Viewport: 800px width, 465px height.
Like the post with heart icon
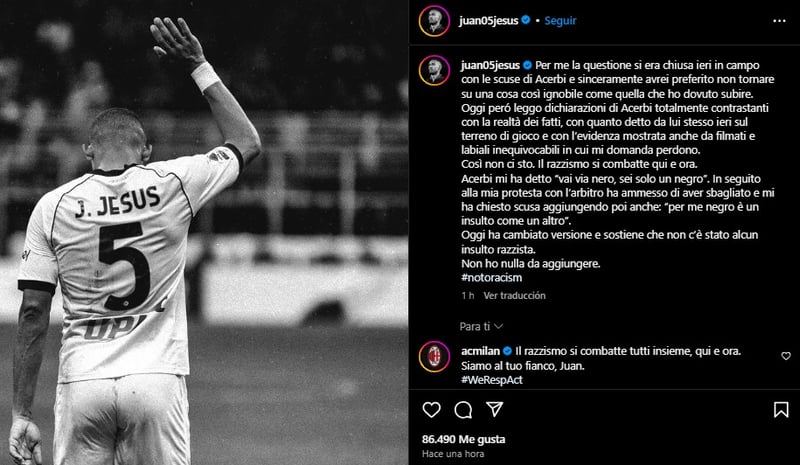[x=431, y=410]
